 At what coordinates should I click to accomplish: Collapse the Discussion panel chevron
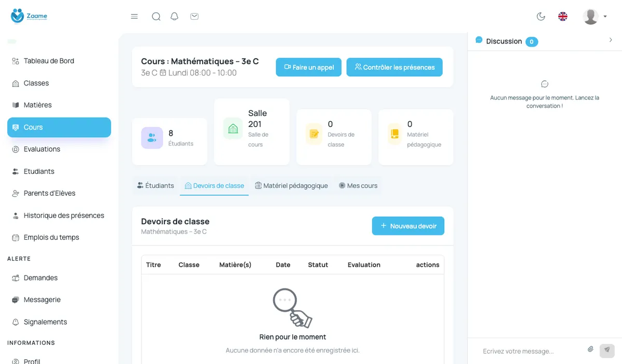[611, 40]
